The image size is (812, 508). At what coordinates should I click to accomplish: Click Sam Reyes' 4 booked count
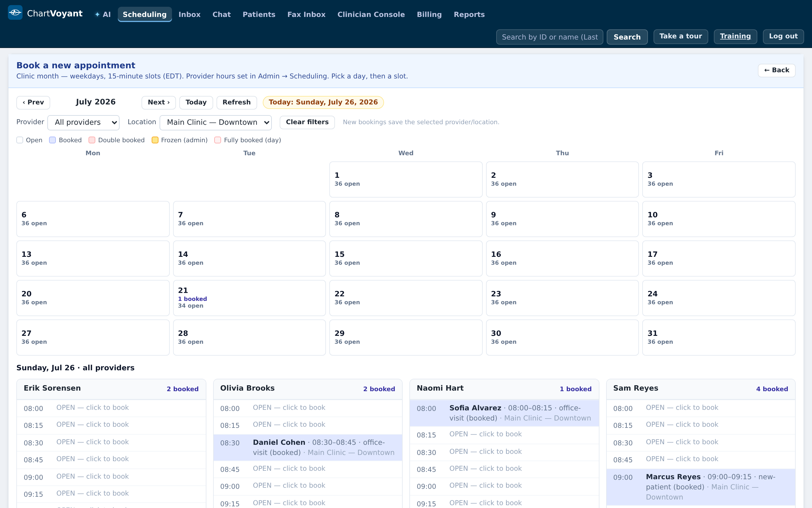pyautogui.click(x=772, y=389)
